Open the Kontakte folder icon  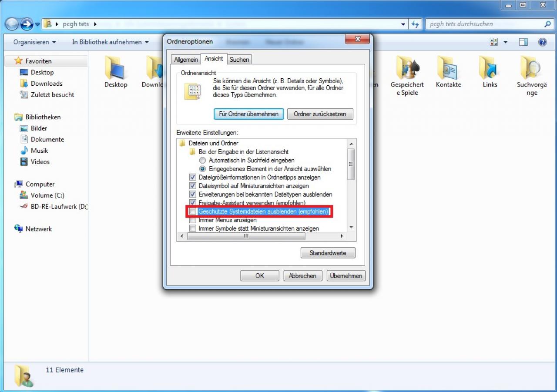point(448,67)
